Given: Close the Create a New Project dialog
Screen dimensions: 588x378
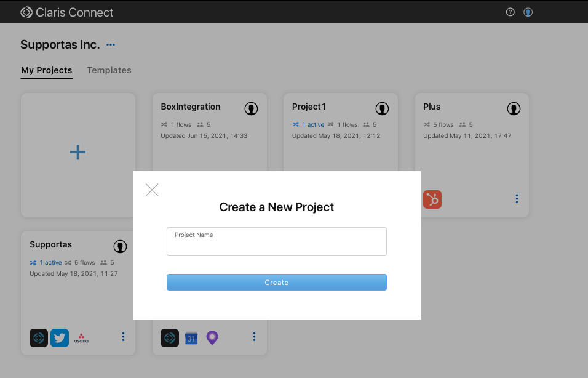Looking at the screenshot, I should [x=152, y=190].
